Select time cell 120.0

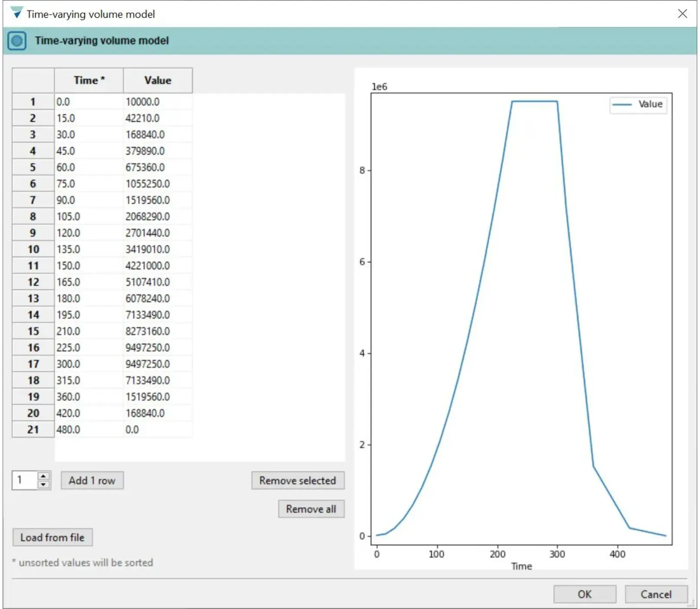pyautogui.click(x=89, y=233)
